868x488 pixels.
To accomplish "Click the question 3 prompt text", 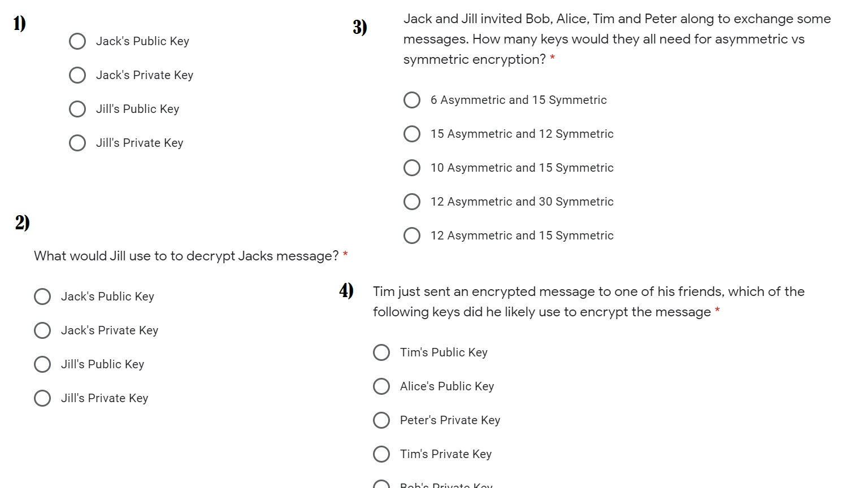I will (x=616, y=39).
